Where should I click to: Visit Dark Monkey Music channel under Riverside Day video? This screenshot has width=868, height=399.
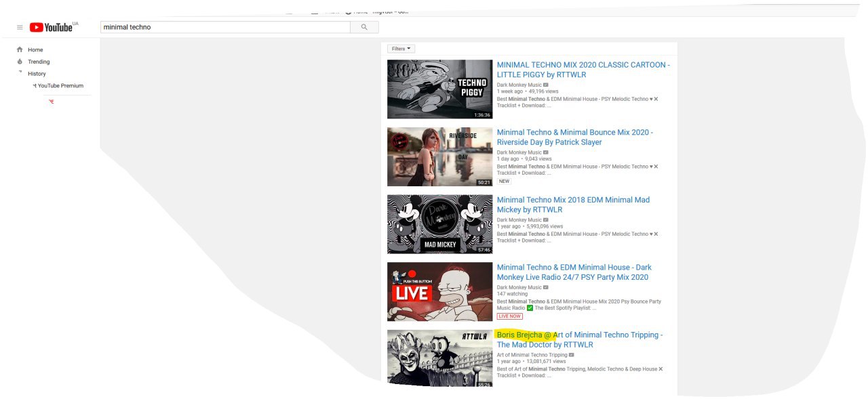(x=519, y=152)
